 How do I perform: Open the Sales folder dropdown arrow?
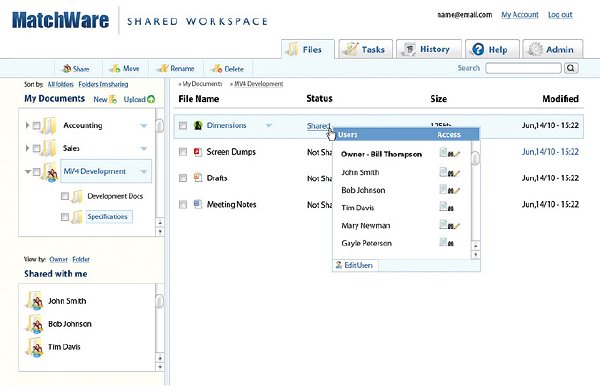pyautogui.click(x=143, y=148)
